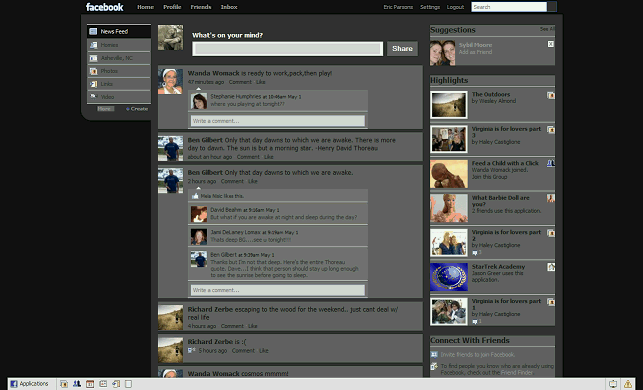Open Sybil Moore's suggestion photo
The height and width of the screenshot is (390, 643).
(x=442, y=52)
